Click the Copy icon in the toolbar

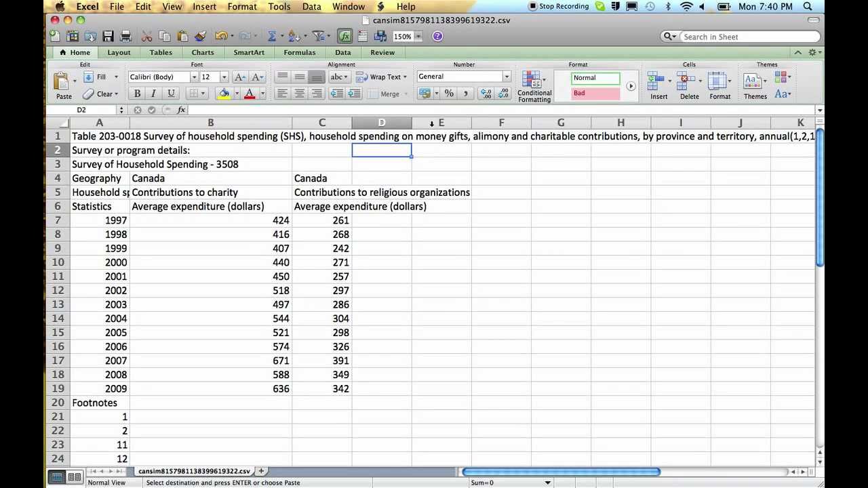point(164,37)
